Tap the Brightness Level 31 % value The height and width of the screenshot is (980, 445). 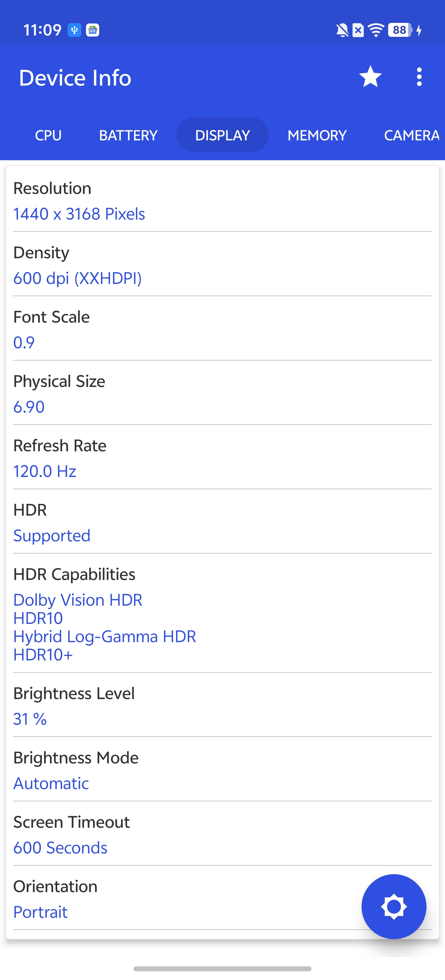coord(30,719)
